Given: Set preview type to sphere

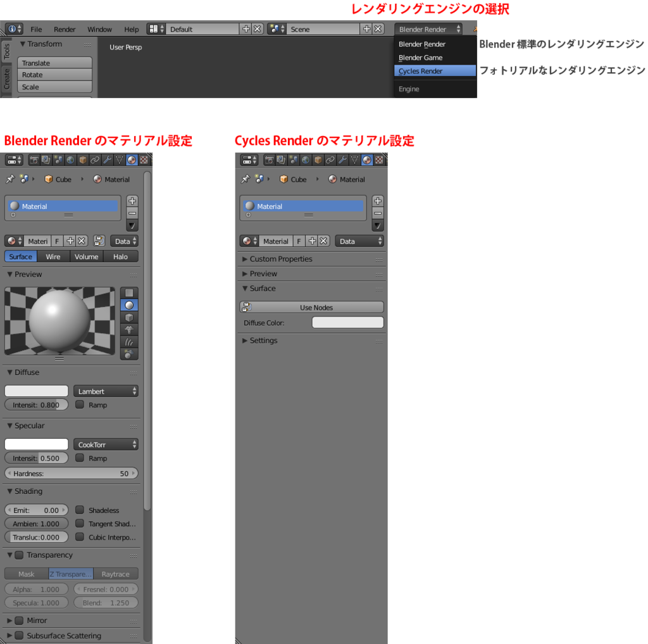Looking at the screenshot, I should coord(129,305).
